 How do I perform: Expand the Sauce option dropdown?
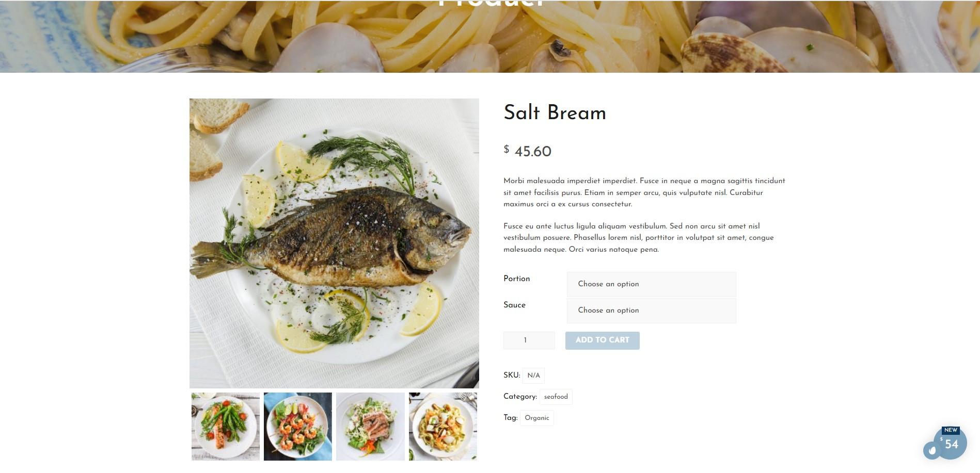(651, 311)
